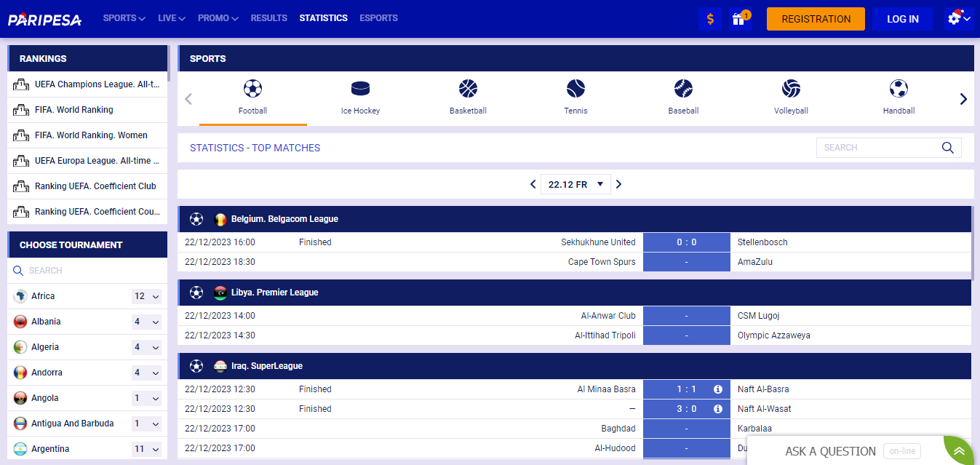Image resolution: width=980 pixels, height=465 pixels.
Task: Go to the Esports page
Action: point(379,18)
